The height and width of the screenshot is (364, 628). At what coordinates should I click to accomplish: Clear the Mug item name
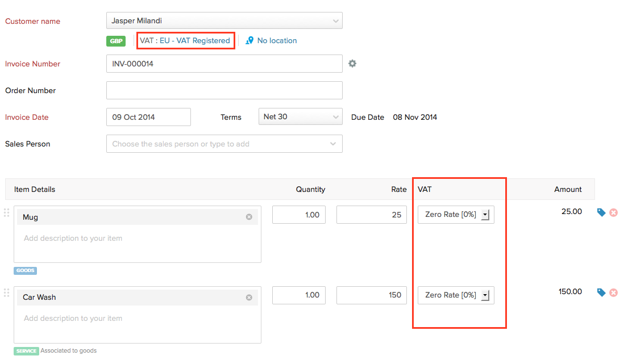(x=249, y=216)
